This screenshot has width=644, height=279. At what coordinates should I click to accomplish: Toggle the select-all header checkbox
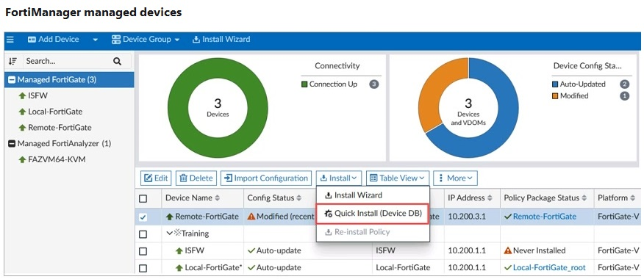point(143,198)
